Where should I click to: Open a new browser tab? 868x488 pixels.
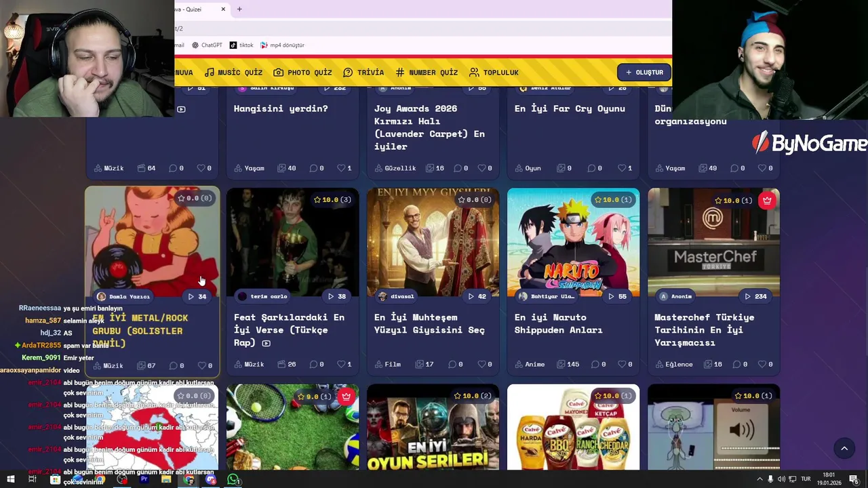click(x=239, y=9)
